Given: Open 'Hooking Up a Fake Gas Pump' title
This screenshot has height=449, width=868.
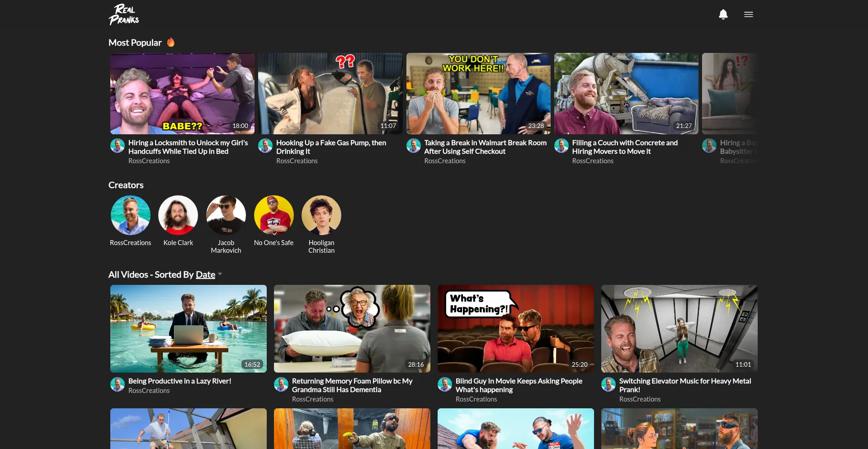Looking at the screenshot, I should [x=331, y=147].
